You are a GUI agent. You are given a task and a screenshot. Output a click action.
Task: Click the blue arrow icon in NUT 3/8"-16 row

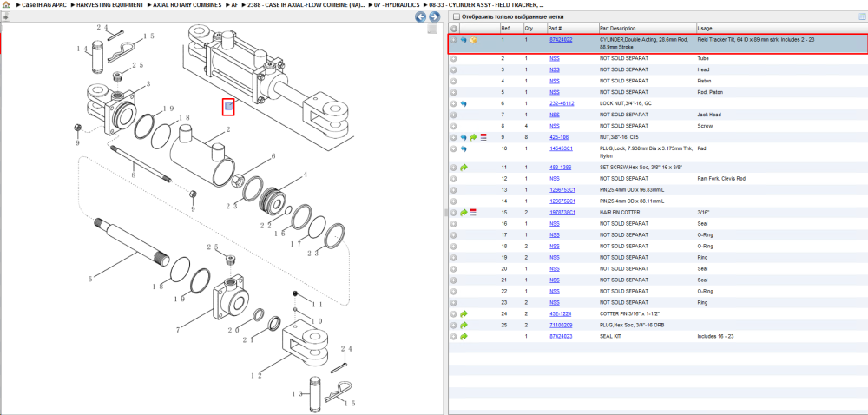coord(464,137)
